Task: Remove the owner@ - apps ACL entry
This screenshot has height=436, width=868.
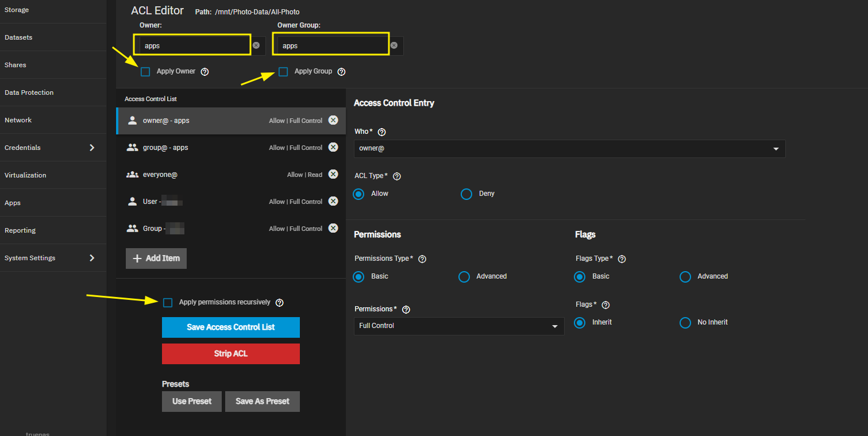Action: click(333, 120)
